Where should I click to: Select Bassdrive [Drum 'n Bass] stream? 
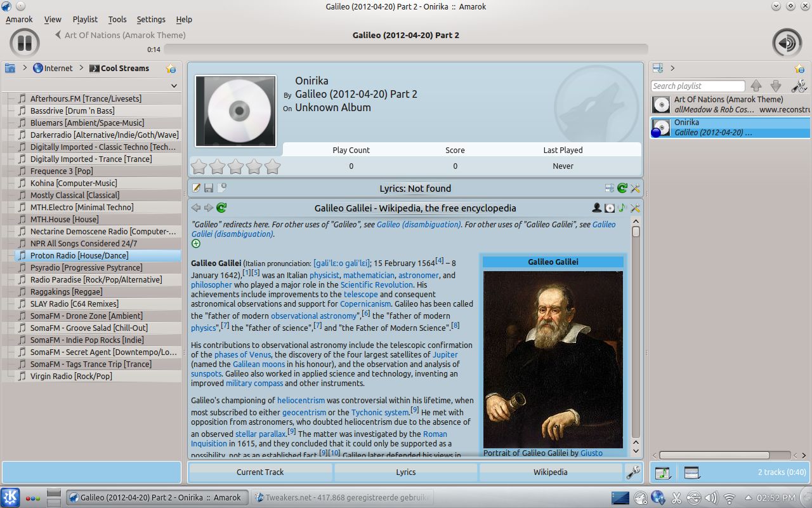coord(93,110)
